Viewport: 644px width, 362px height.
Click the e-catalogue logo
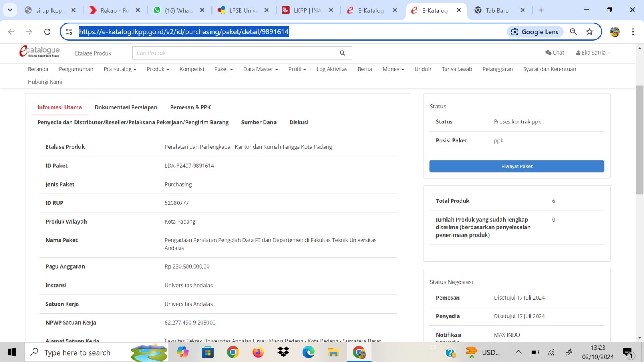(x=39, y=51)
